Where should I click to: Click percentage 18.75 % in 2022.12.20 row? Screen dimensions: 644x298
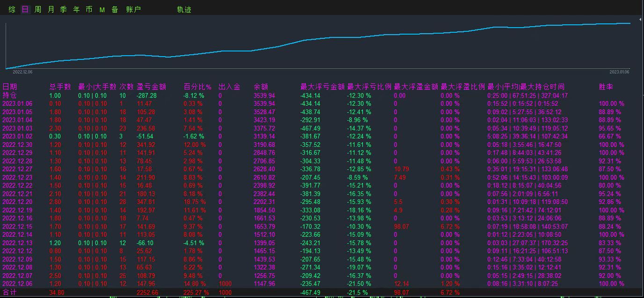pos(195,202)
